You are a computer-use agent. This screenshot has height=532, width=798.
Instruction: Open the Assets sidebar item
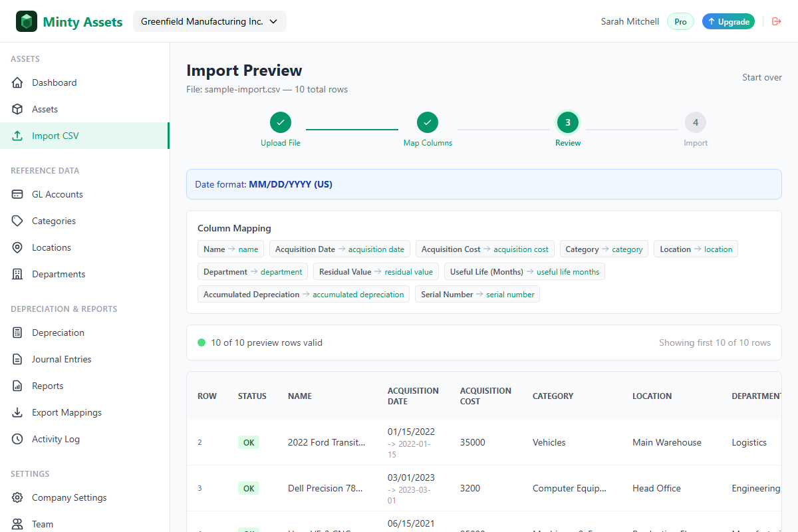84,109
